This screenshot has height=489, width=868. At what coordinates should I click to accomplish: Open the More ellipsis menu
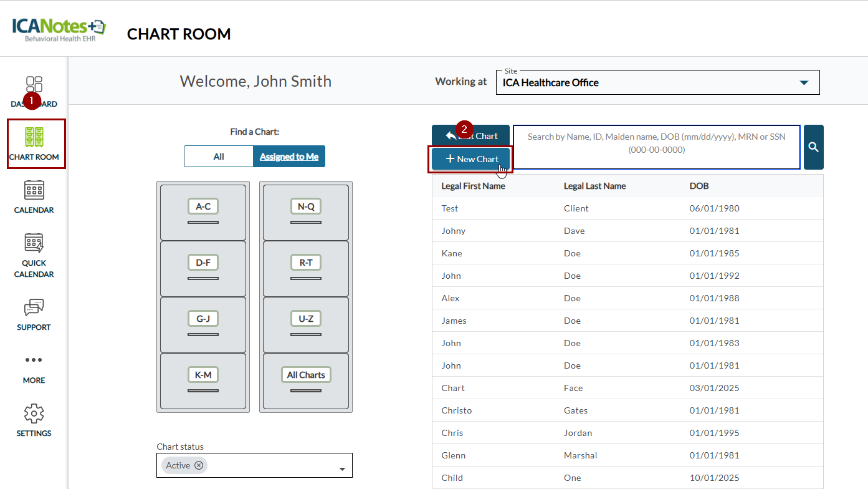(34, 360)
